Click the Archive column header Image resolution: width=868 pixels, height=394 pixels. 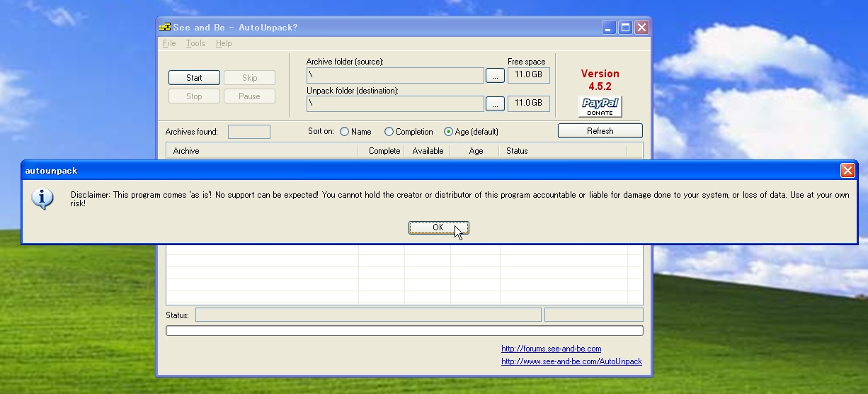click(x=262, y=151)
